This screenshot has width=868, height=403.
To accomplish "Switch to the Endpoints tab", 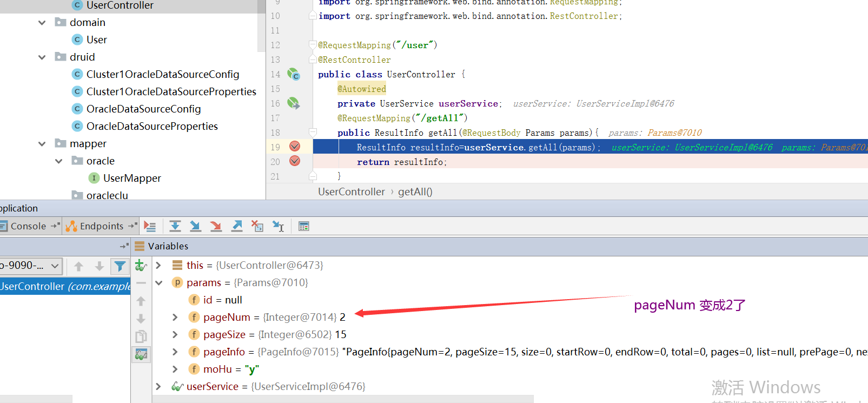I will [x=101, y=226].
